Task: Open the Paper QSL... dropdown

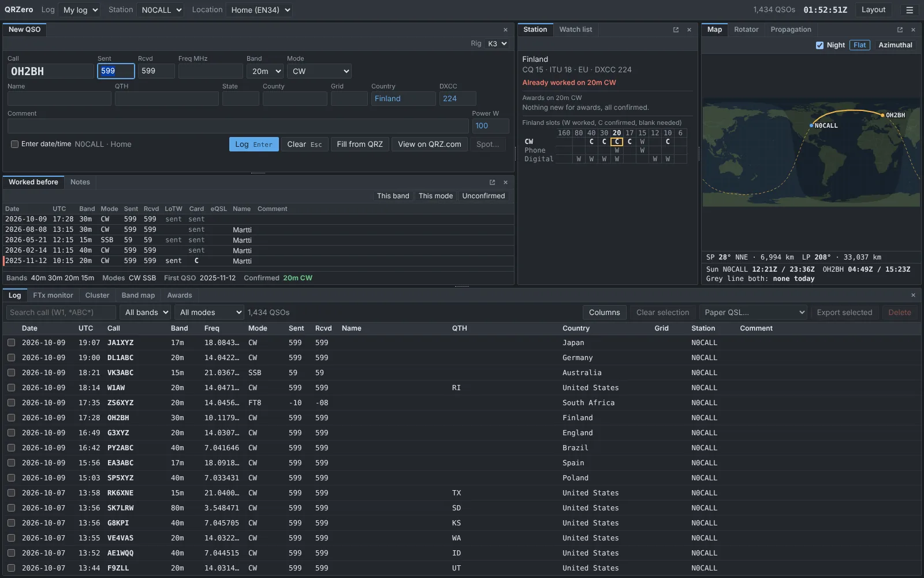Action: pos(752,312)
